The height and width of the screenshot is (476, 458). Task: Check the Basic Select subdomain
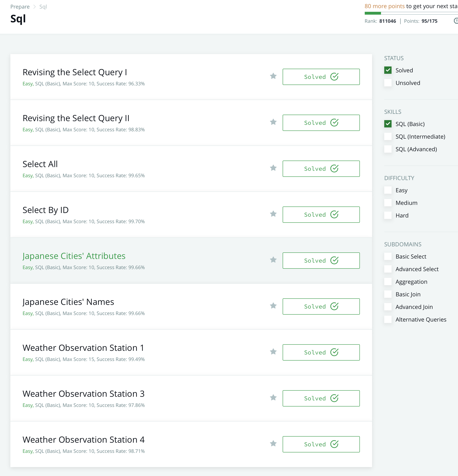(x=388, y=256)
